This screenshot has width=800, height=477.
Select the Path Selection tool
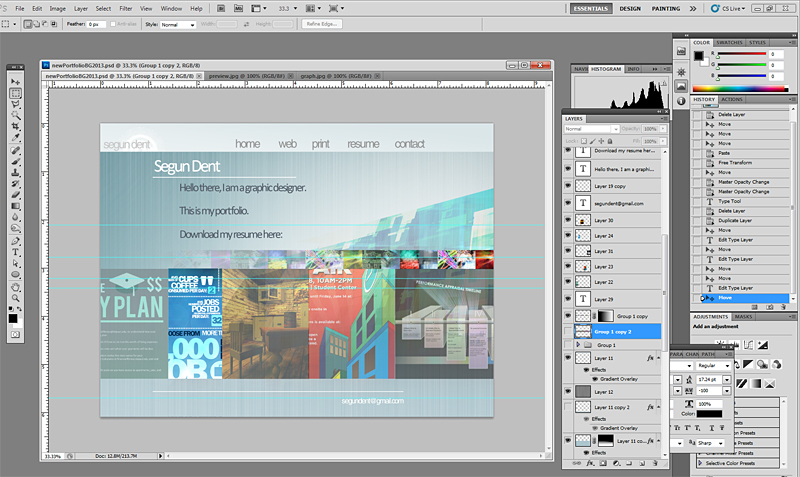15,263
